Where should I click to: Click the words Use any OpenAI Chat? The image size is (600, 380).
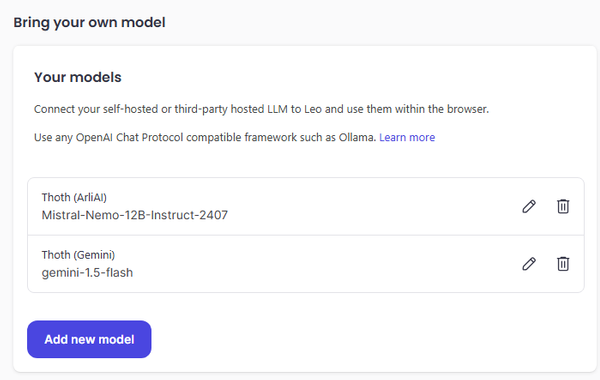click(x=87, y=137)
